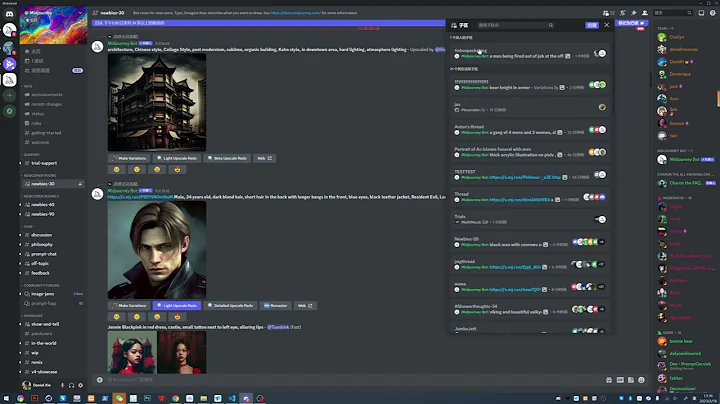Open the inbox icon in the header
The image size is (720, 404).
pyautogui.click(x=701, y=13)
